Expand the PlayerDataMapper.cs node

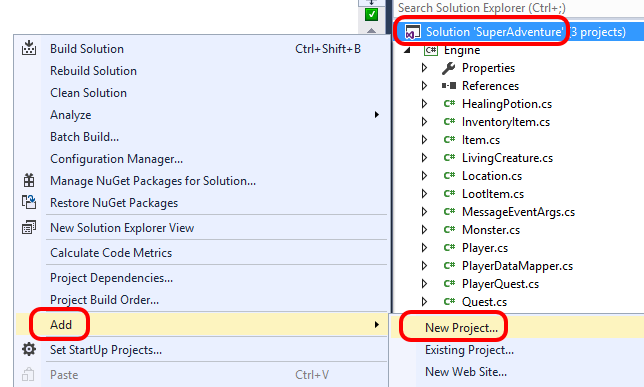[x=424, y=266]
